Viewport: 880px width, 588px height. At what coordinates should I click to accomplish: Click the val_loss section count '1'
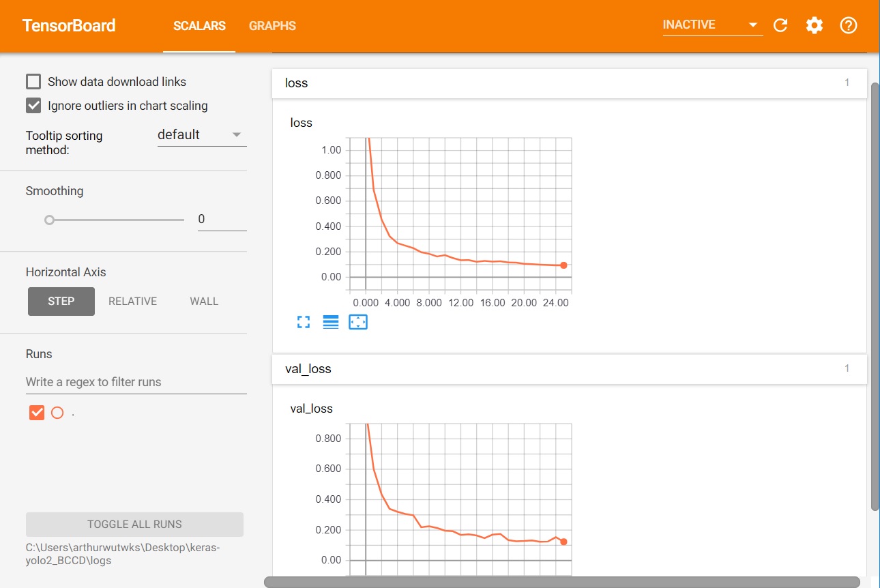point(847,368)
